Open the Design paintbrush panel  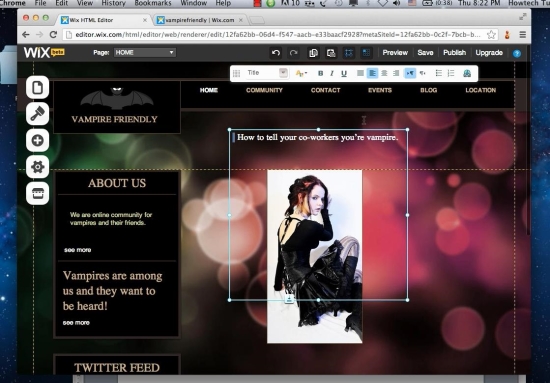38,114
